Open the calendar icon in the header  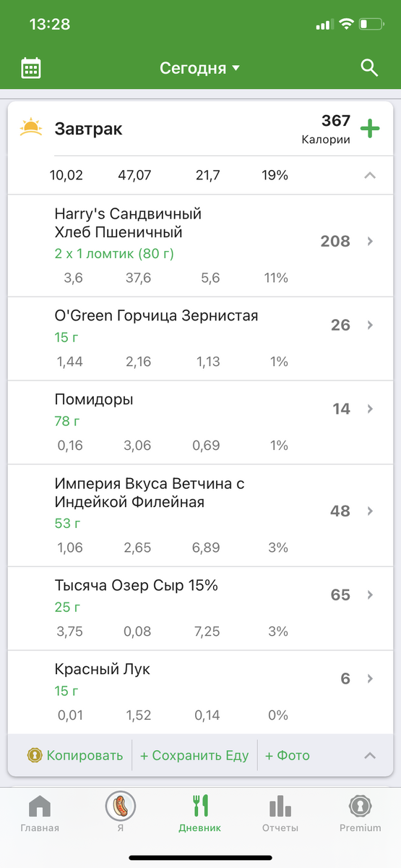click(x=31, y=69)
